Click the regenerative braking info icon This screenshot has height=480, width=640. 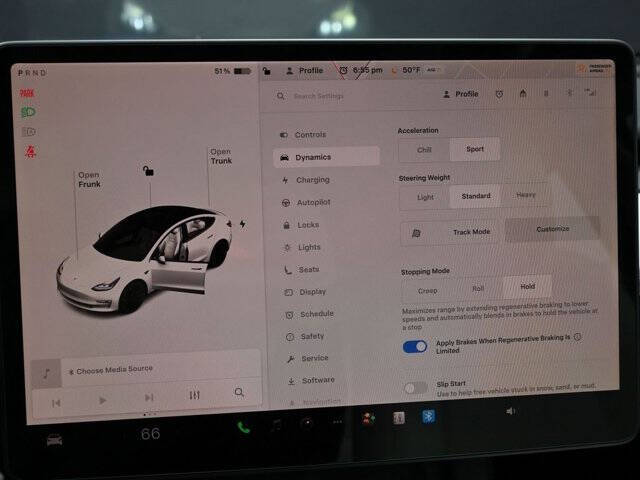pos(577,337)
